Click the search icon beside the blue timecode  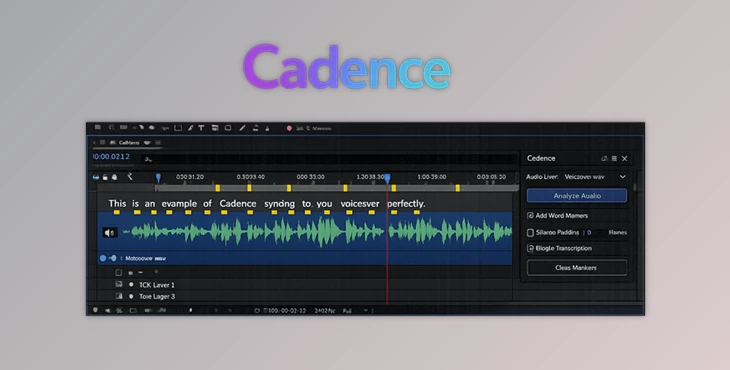149,159
